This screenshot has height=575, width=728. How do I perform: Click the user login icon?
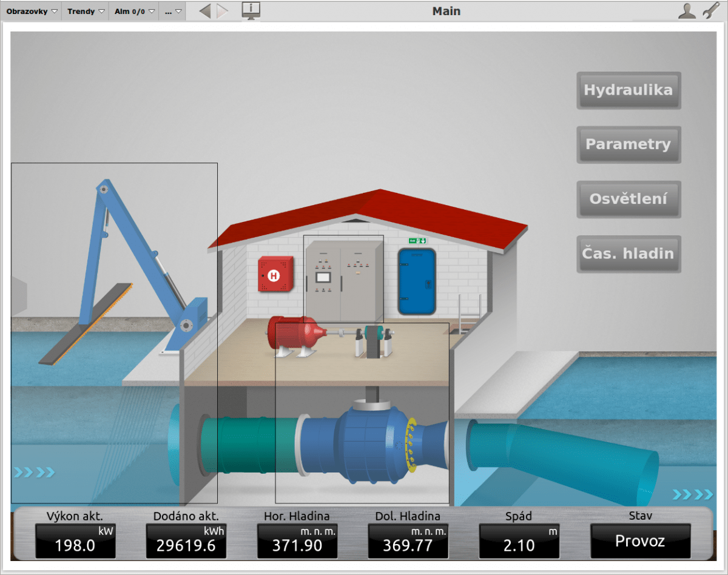[x=686, y=11]
